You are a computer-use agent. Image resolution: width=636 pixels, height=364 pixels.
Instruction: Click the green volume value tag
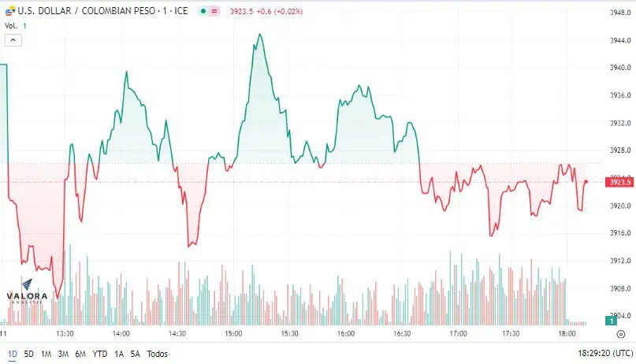click(612, 321)
